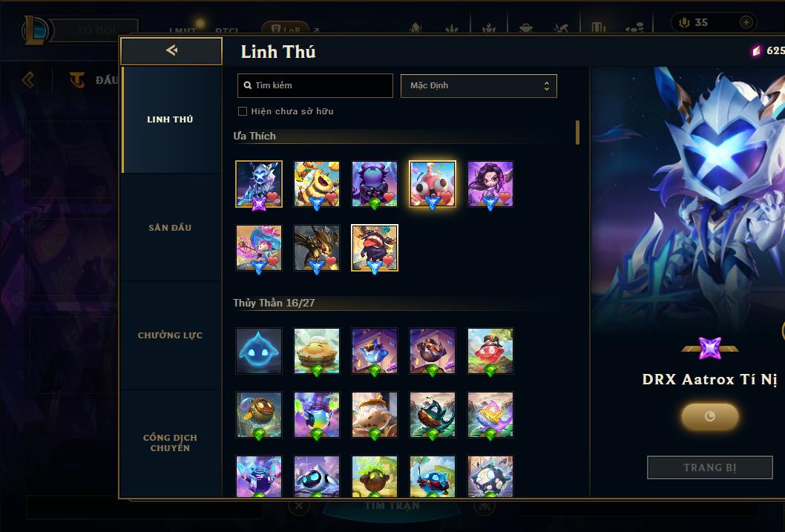Switch to the Sàn Đấu tab

click(170, 228)
